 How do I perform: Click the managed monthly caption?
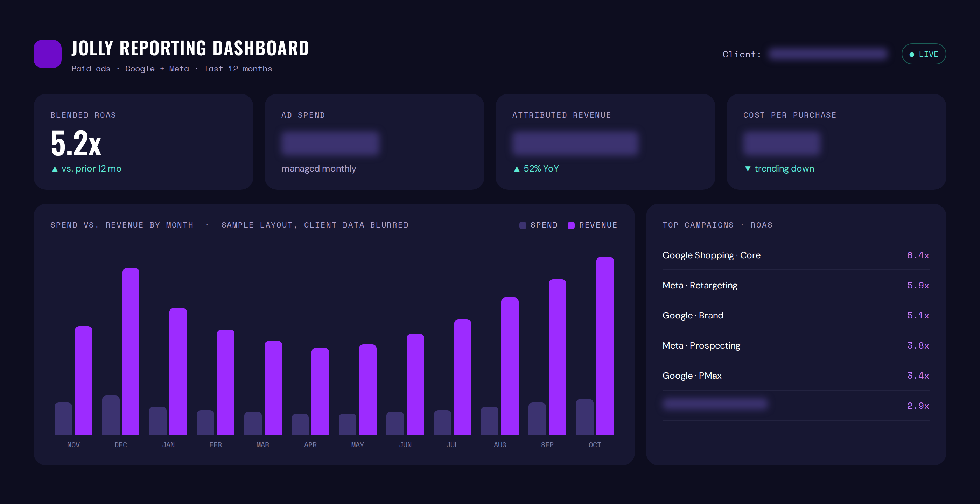click(319, 169)
